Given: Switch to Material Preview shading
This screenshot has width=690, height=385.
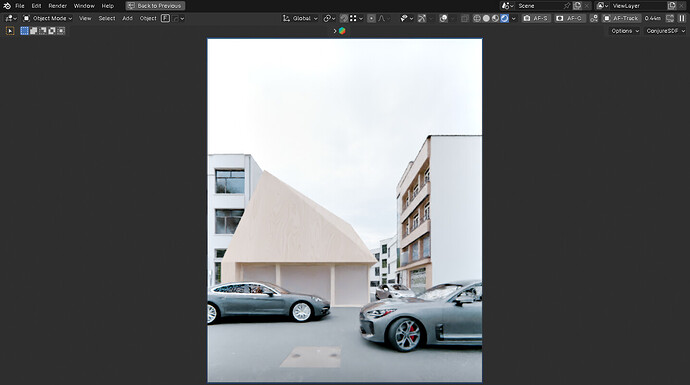Looking at the screenshot, I should click(495, 18).
